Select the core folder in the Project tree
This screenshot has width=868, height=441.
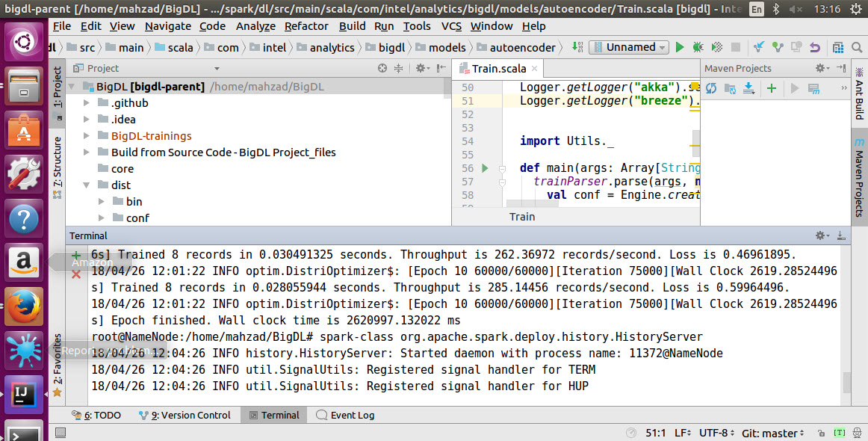[122, 168]
